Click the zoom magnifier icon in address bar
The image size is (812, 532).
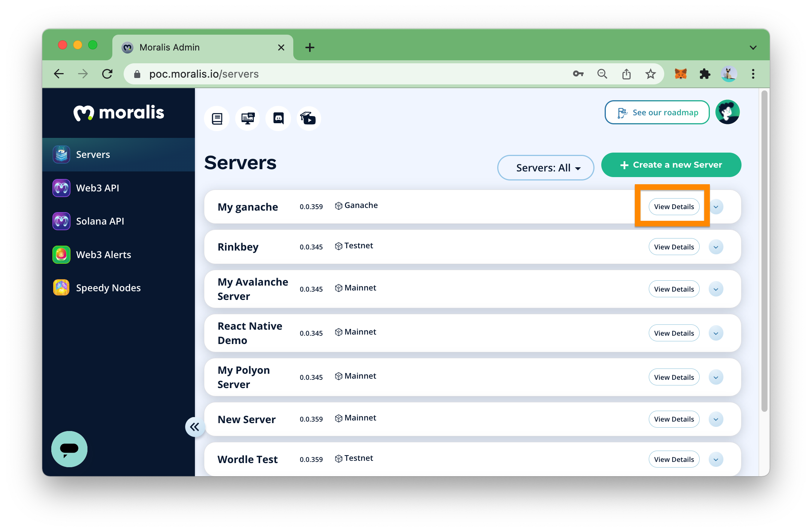point(602,74)
